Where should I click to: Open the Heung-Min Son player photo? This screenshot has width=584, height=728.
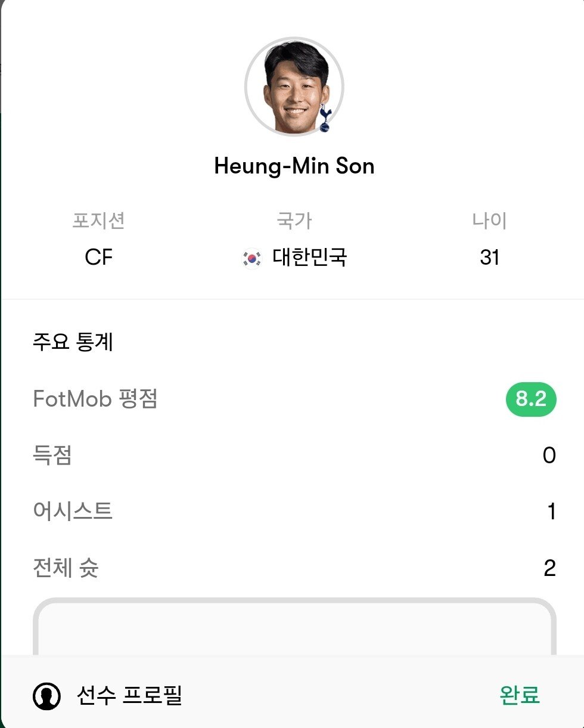(x=293, y=86)
